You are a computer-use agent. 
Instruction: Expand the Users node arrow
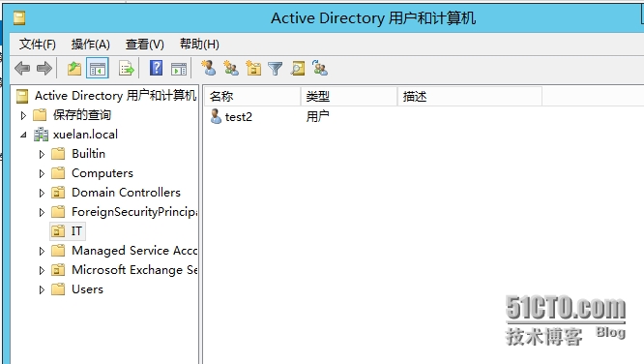click(x=42, y=289)
